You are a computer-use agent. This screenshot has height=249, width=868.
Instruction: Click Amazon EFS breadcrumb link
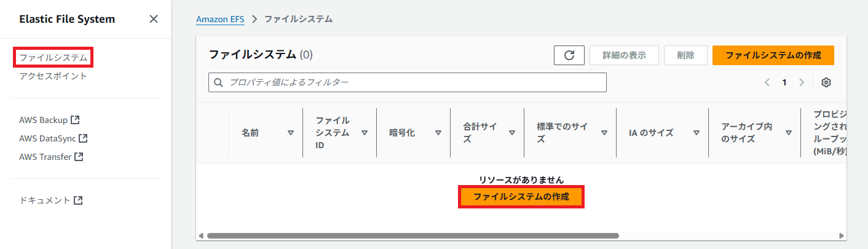point(220,19)
